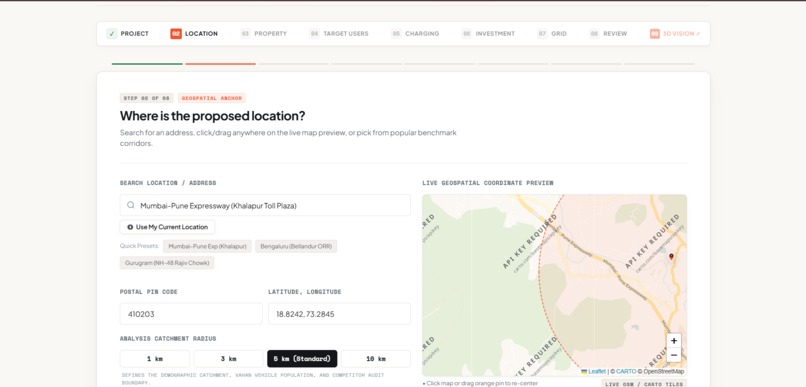Zoom out on the map
The height and width of the screenshot is (387, 806).
point(674,355)
